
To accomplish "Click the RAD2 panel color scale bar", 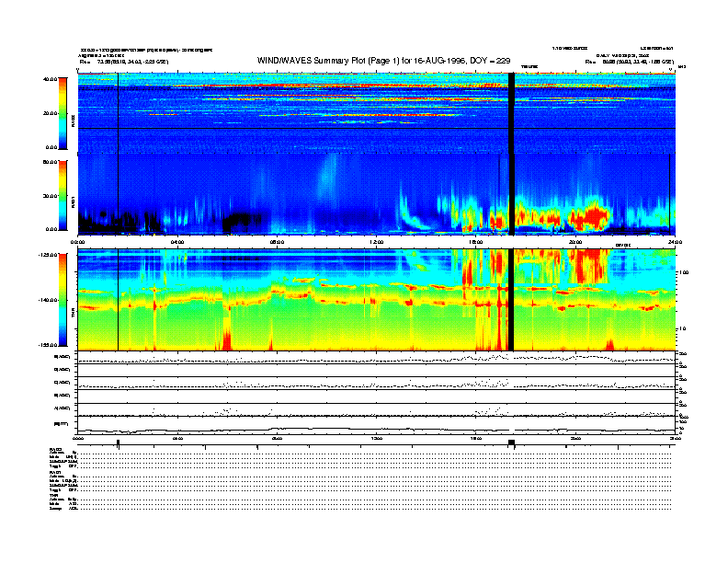I will (x=63, y=113).
